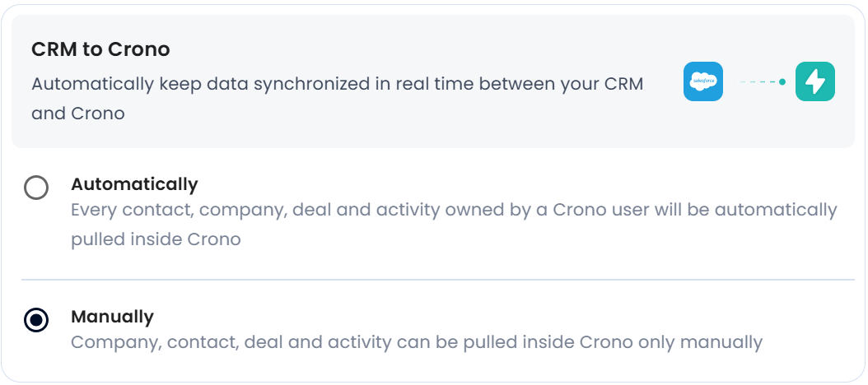This screenshot has width=868, height=385.
Task: Click the "only manually" description under Manually
Action: point(416,341)
